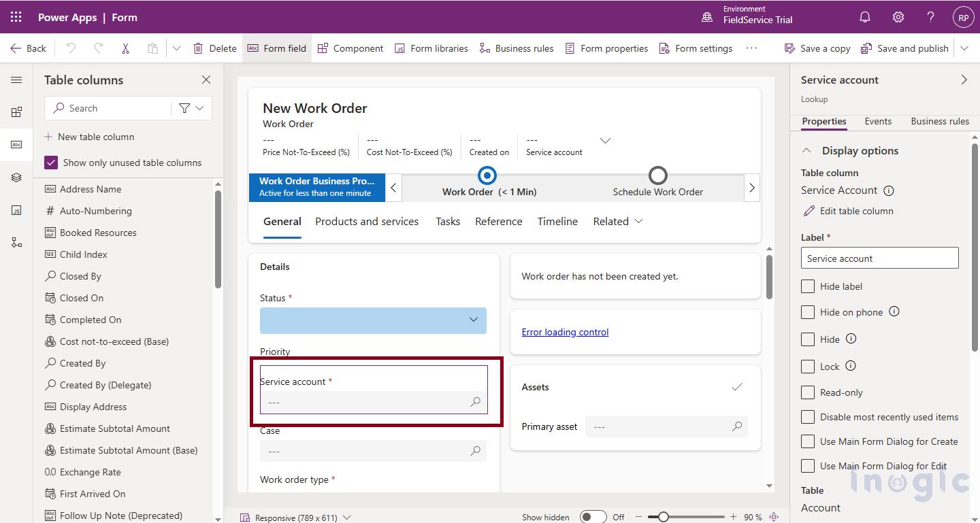
Task: Select the Schedule Work Order stage circle
Action: (x=657, y=175)
